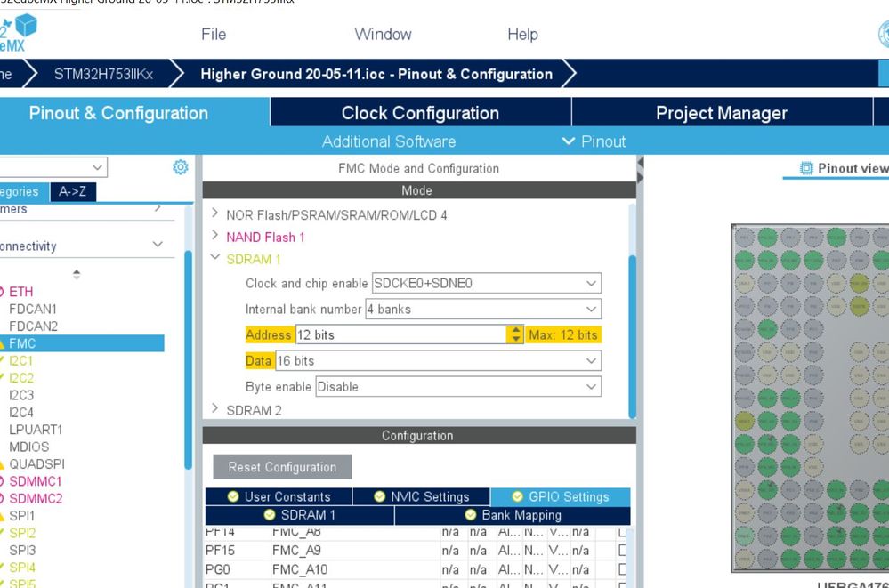Open the NVIC Settings tab
This screenshot has height=588, width=889.
(421, 496)
